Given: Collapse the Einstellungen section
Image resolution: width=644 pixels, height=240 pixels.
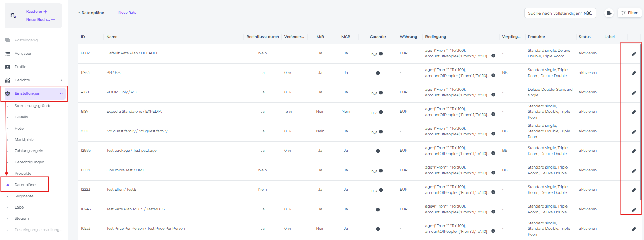Looking at the screenshot, I should pyautogui.click(x=61, y=94).
